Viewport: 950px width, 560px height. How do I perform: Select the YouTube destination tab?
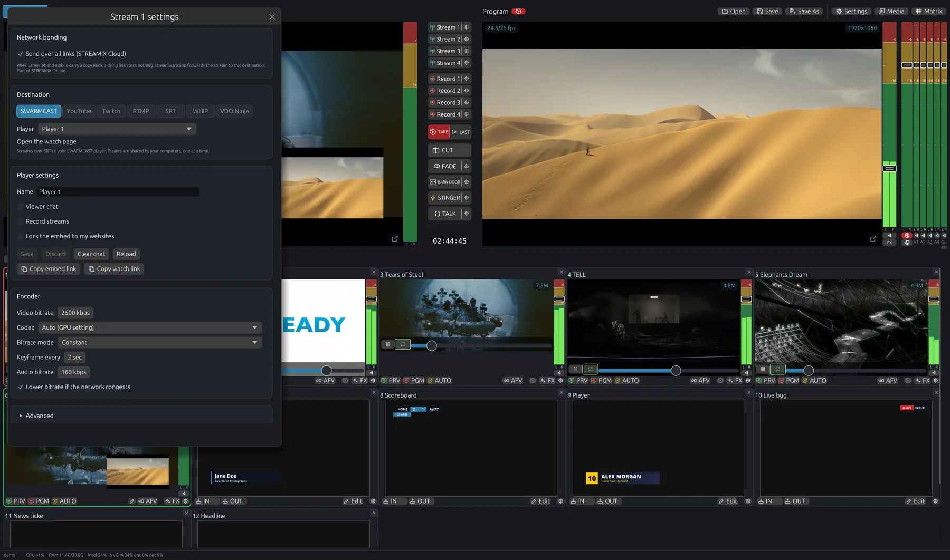point(79,111)
